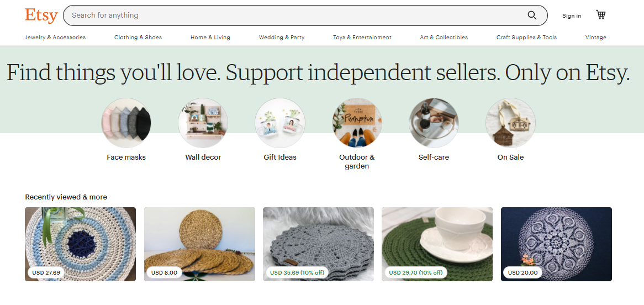Click the Etsy logo
Viewport: 644px width, 305px height.
tap(41, 15)
